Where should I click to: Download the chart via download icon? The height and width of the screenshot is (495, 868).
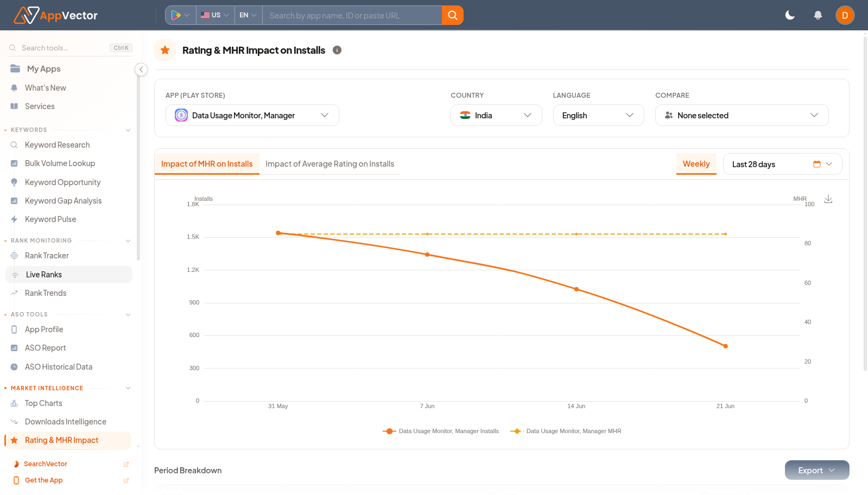click(x=828, y=199)
